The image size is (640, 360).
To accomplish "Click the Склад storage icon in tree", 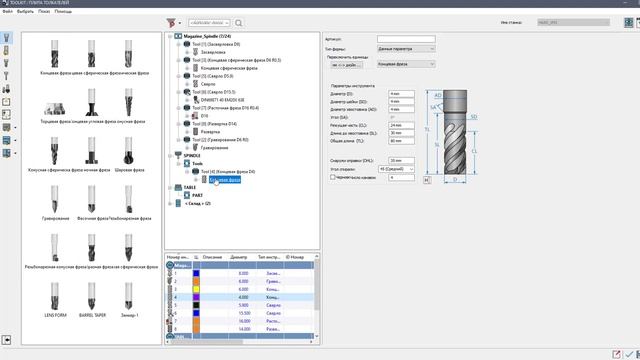I will 178,203.
